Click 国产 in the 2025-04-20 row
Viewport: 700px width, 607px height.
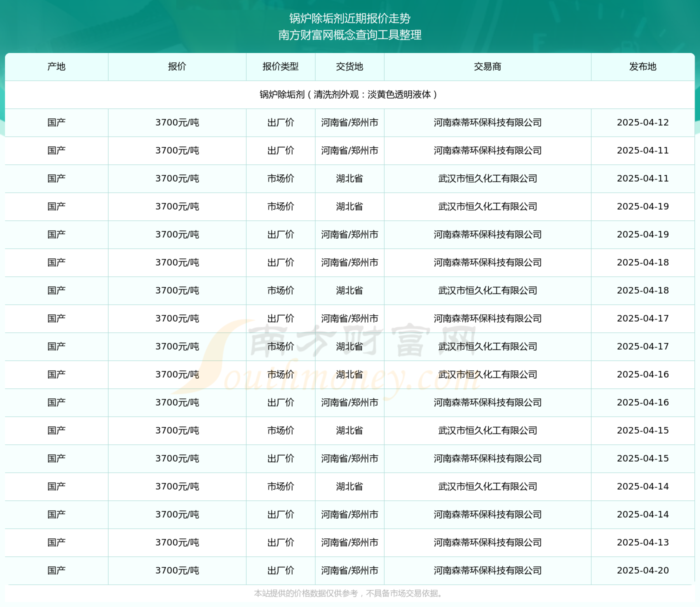(56, 570)
